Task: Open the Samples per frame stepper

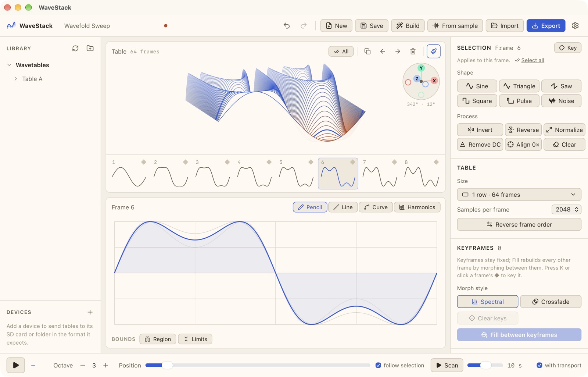Action: point(566,210)
